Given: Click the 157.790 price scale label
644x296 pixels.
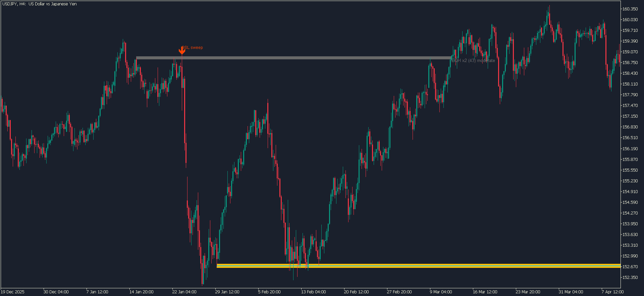Looking at the screenshot, I should pyautogui.click(x=630, y=95).
